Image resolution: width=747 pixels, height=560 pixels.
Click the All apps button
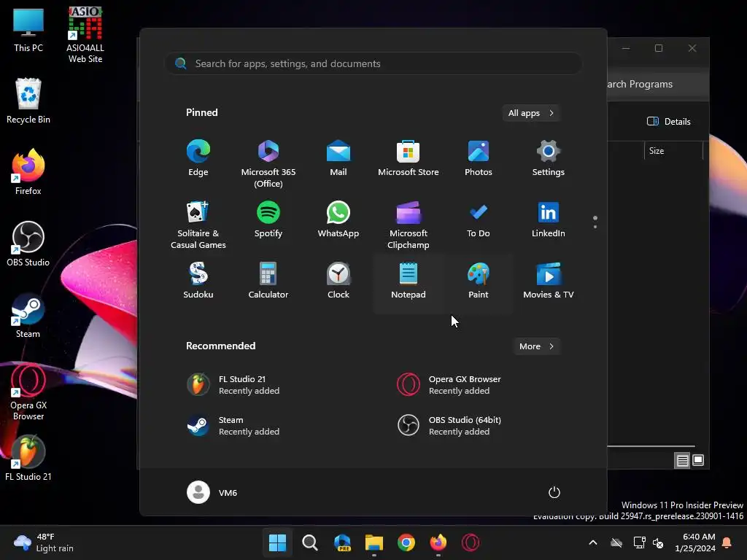[531, 113]
